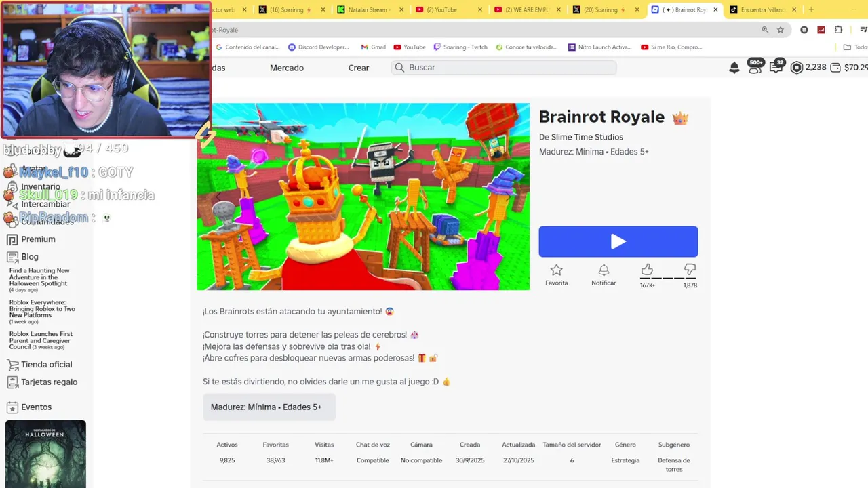The width and height of the screenshot is (868, 488).
Task: Open blog post 'Roblox Everywhere' about new platforms
Action: click(42, 309)
